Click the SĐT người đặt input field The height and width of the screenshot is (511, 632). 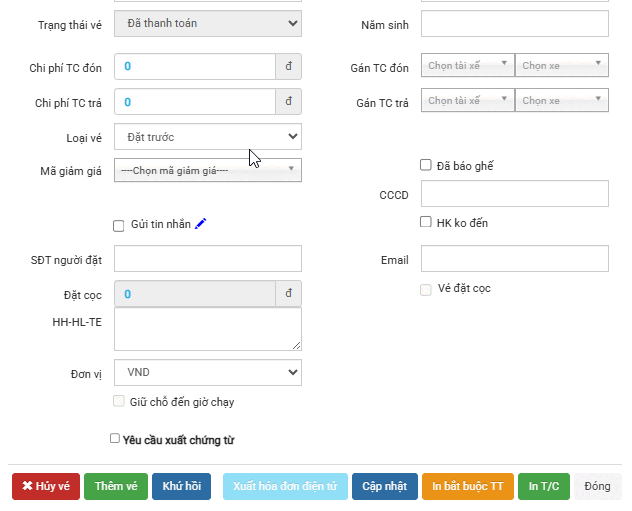pyautogui.click(x=207, y=259)
